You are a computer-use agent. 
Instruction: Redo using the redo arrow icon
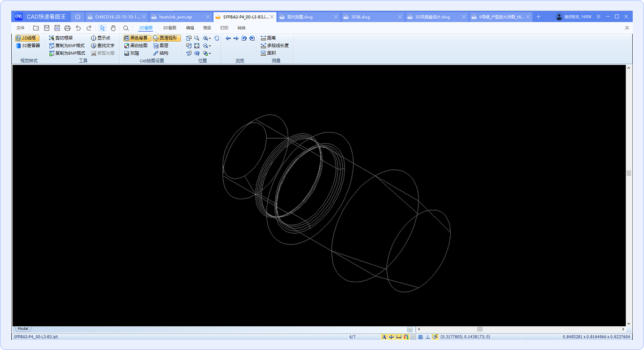pyautogui.click(x=89, y=28)
